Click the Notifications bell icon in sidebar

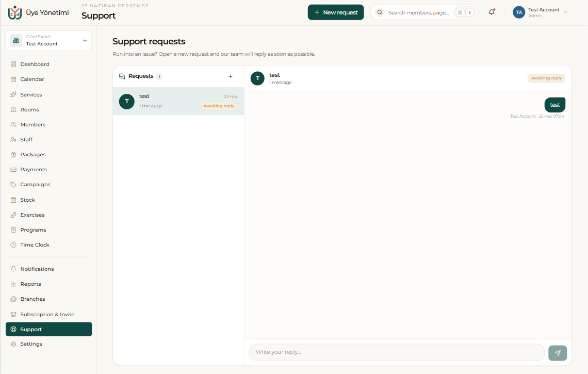click(13, 269)
